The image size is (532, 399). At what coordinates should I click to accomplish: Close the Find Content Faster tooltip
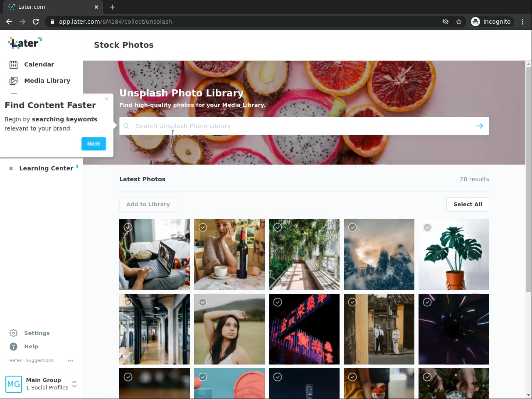(106, 99)
